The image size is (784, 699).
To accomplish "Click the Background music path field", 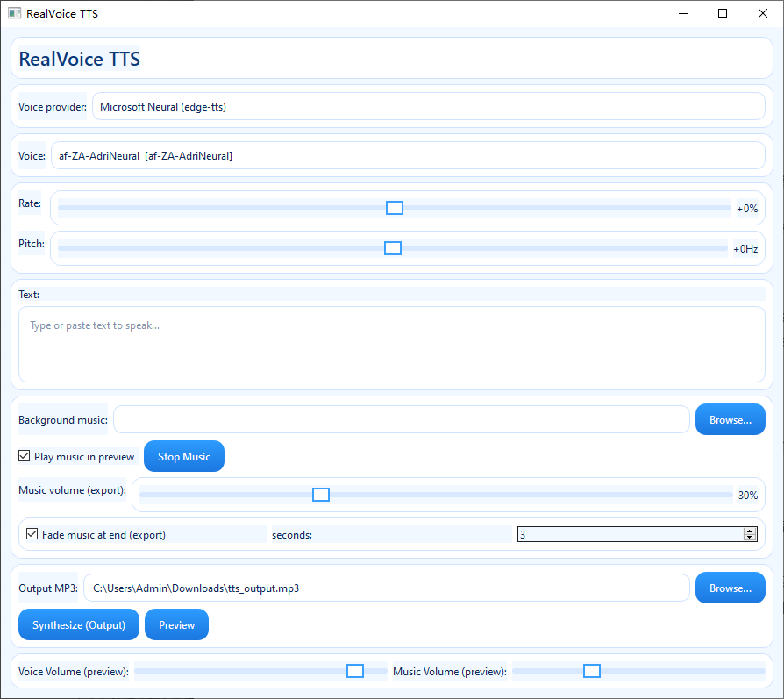I will click(x=401, y=420).
